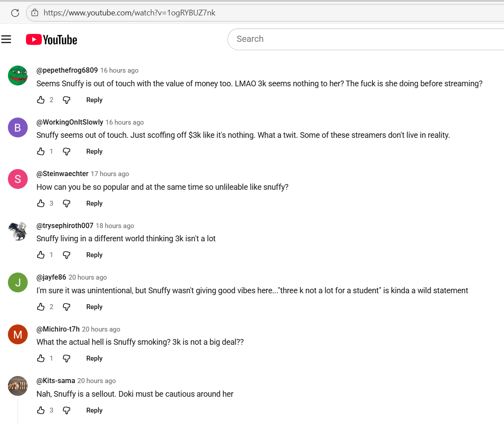The width and height of the screenshot is (504, 424).
Task: Like @Steinwaechter's comment
Action: pos(41,203)
